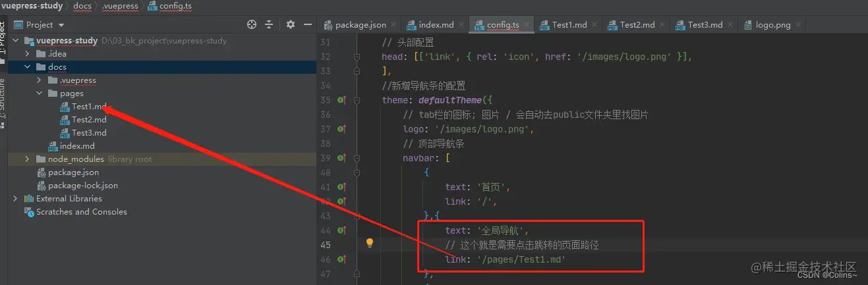Toggle the Structure tool window button

[3, 102]
